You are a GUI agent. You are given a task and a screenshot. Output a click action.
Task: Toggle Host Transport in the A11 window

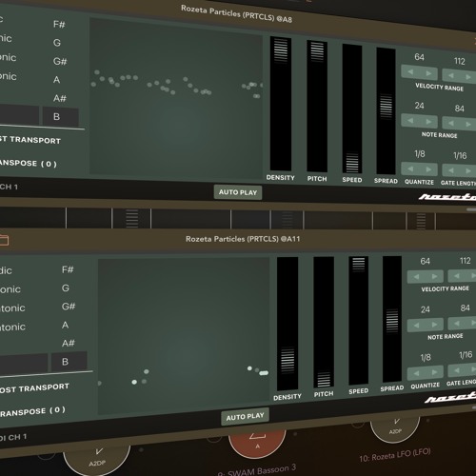point(34,388)
